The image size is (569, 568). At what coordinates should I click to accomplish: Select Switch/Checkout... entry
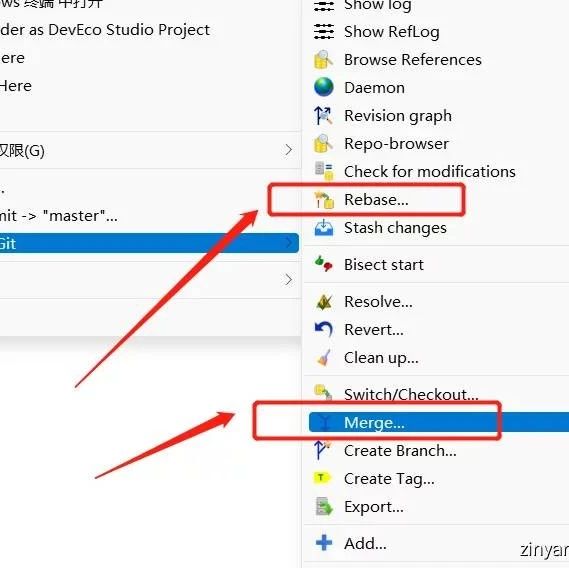411,394
